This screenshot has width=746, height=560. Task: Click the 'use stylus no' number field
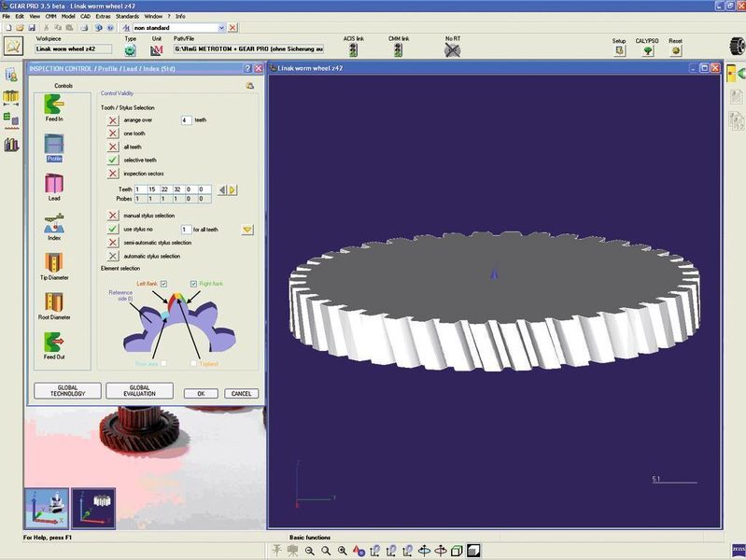click(x=186, y=230)
